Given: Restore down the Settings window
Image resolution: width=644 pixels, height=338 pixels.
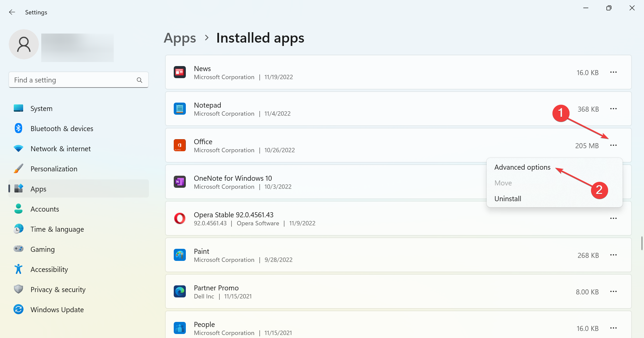Looking at the screenshot, I should [x=609, y=8].
